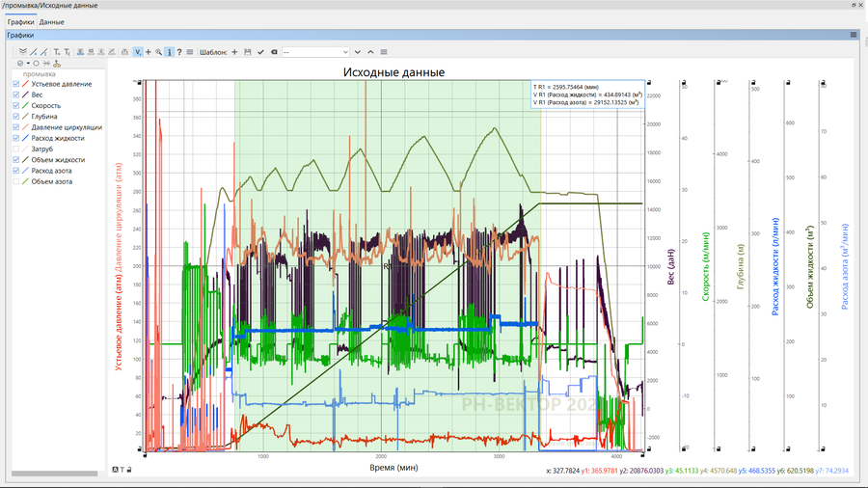The height and width of the screenshot is (488, 868).
Task: Enable the Затруб series checkbox
Action: [x=16, y=149]
